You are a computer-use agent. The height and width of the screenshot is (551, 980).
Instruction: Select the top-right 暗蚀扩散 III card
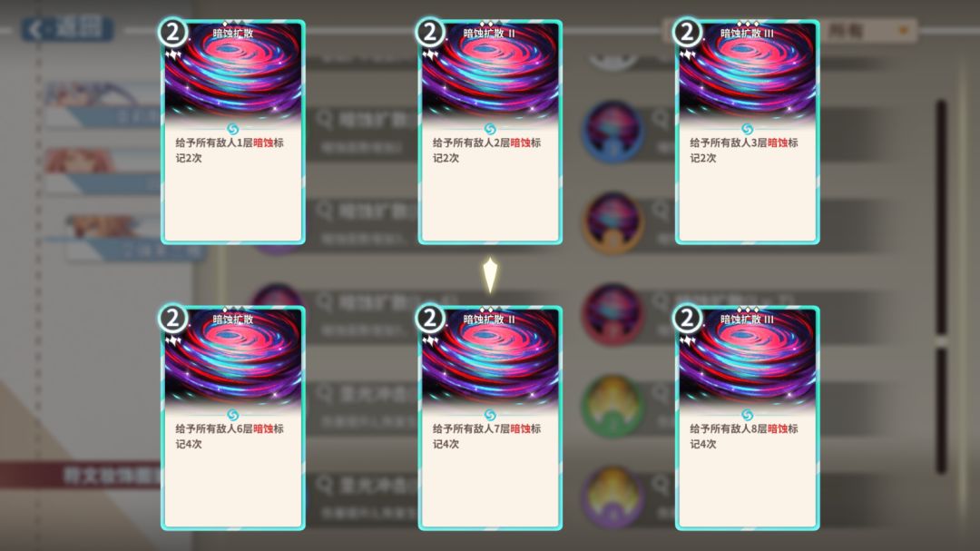click(748, 132)
